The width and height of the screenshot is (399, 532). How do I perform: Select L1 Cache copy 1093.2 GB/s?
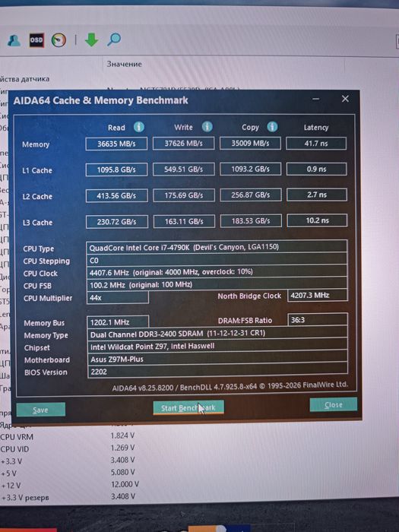[250, 169]
